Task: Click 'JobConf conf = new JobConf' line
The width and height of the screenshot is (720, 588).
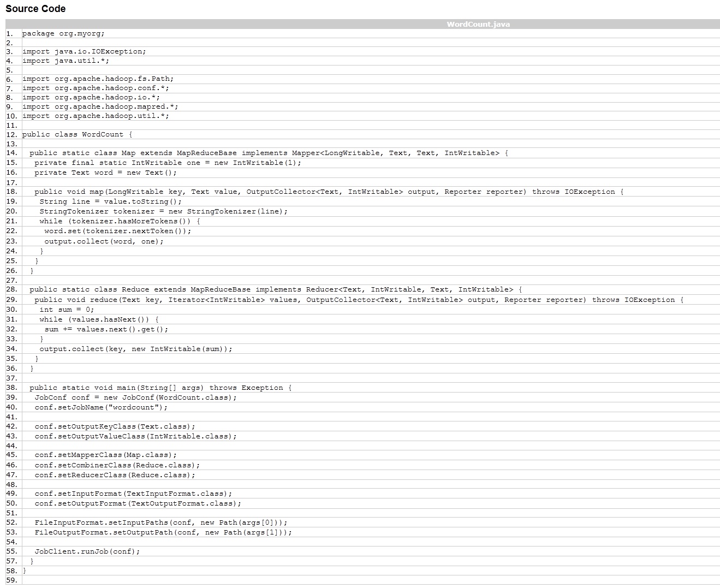Action: (x=136, y=397)
